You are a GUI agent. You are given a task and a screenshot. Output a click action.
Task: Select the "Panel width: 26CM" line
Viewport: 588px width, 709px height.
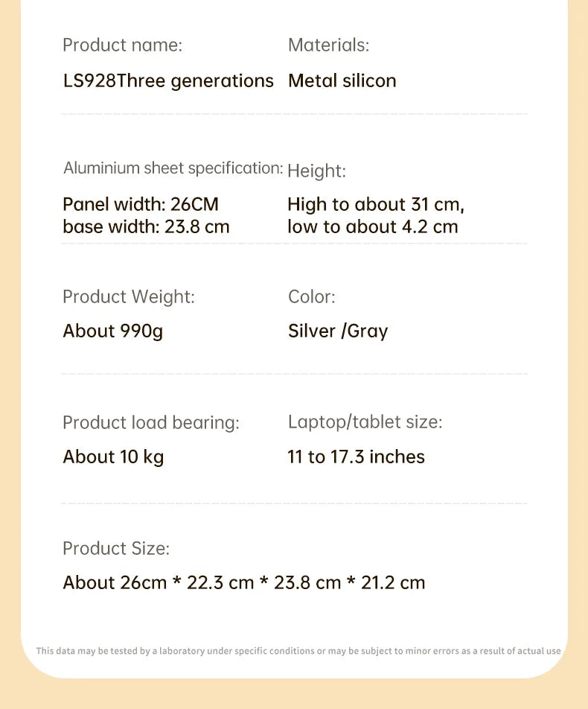tap(141, 204)
